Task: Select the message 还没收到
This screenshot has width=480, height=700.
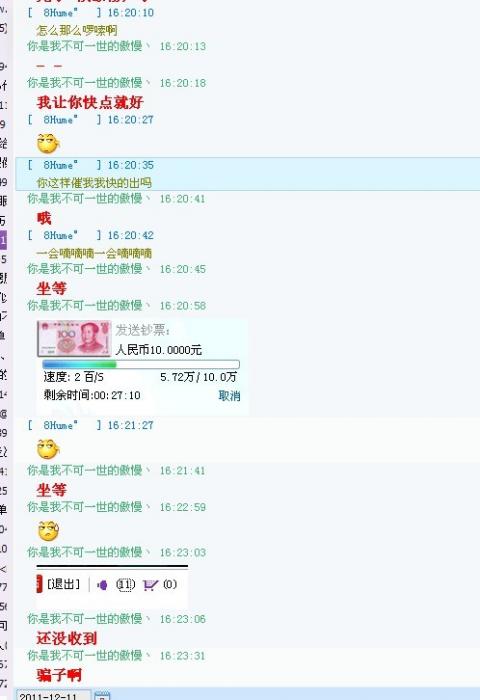Action: [x=67, y=638]
